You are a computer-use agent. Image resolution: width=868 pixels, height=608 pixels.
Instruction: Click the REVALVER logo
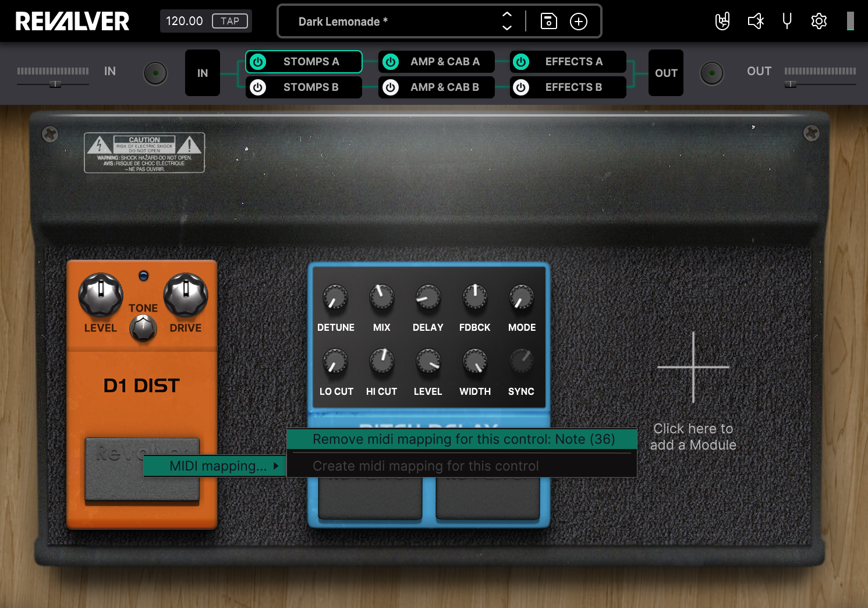click(x=72, y=22)
